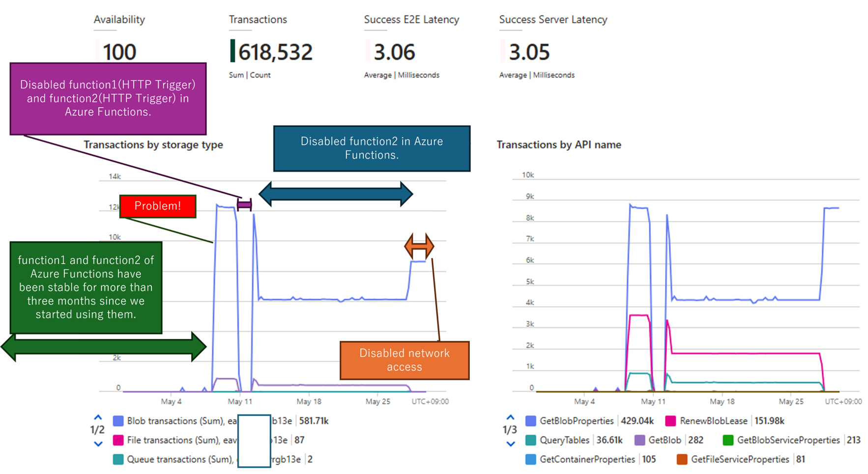The image size is (868, 474).
Task: Toggle the GetFileServiceProperties legend swatch
Action: pos(682,459)
